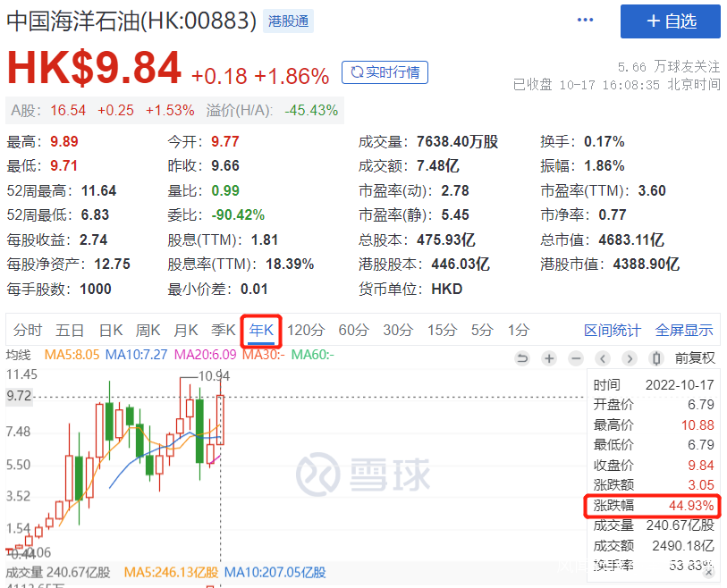
Task: Open the 全屏显示 fullscreen link
Action: coord(684,331)
